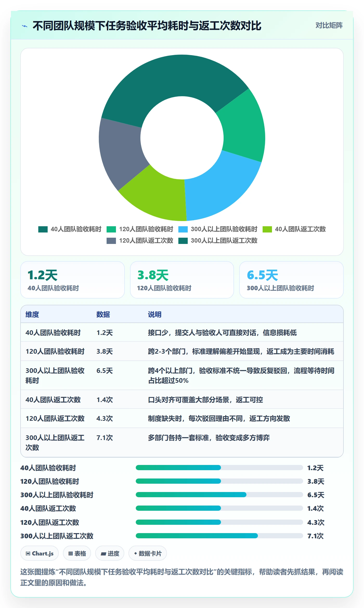Click the 40人团队验收耗时 progress bar
This screenshot has width=364, height=608.
pos(219,468)
